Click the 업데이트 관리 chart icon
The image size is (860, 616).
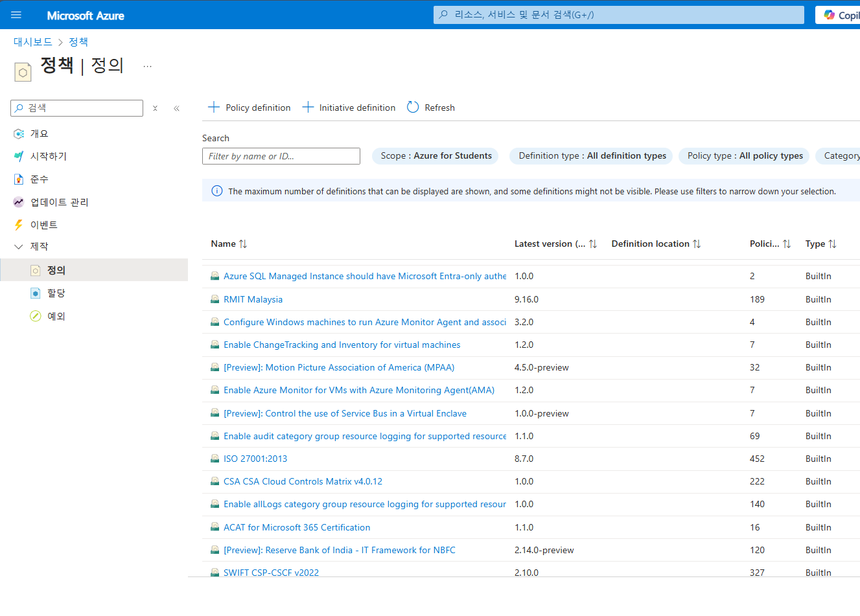[x=19, y=202]
